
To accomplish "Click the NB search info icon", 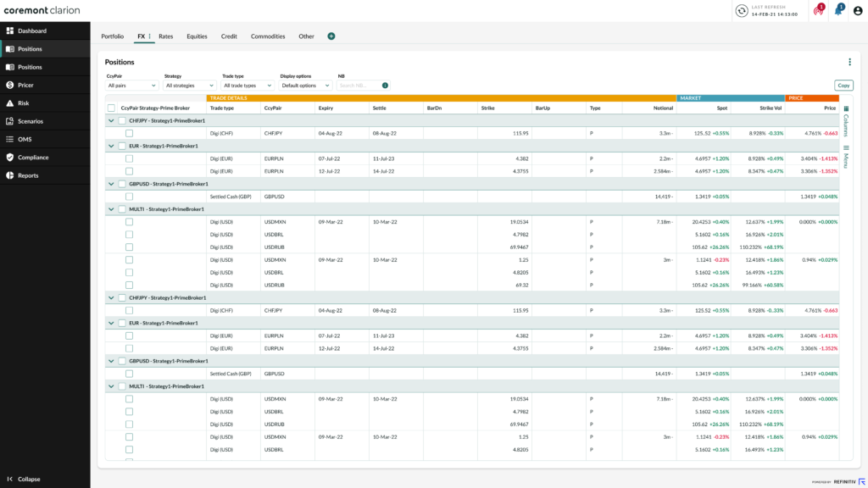I will (x=386, y=86).
